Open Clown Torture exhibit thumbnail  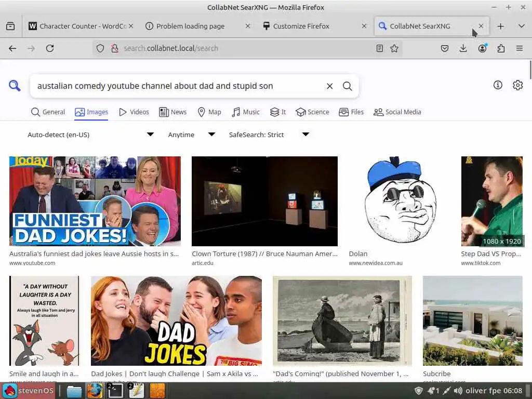(264, 201)
